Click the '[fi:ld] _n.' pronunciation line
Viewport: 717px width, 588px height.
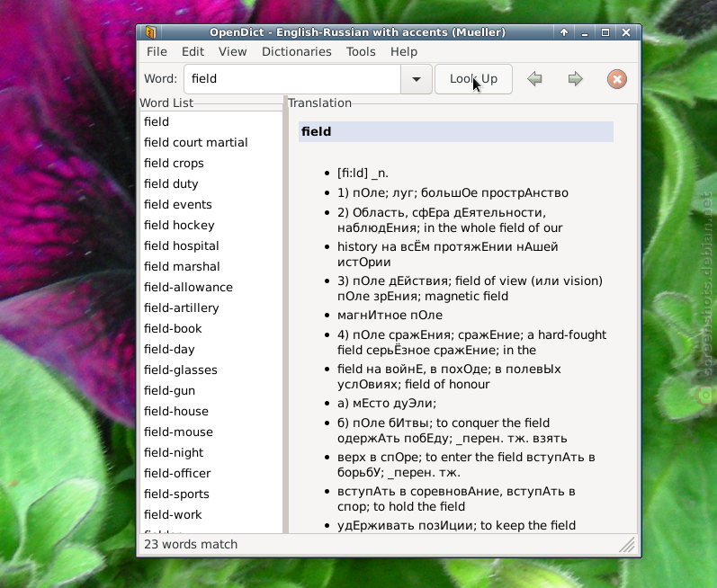point(363,174)
